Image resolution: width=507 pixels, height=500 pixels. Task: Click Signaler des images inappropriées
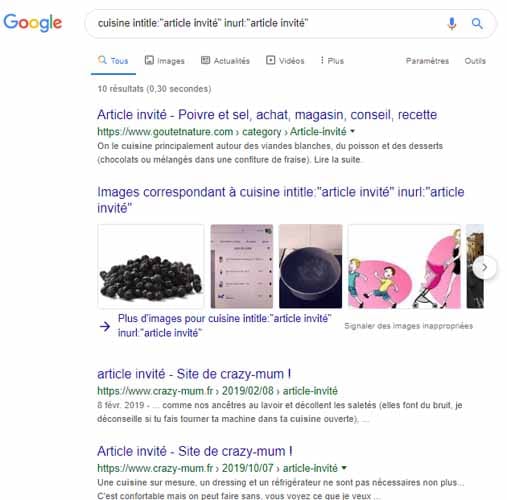coord(408,326)
